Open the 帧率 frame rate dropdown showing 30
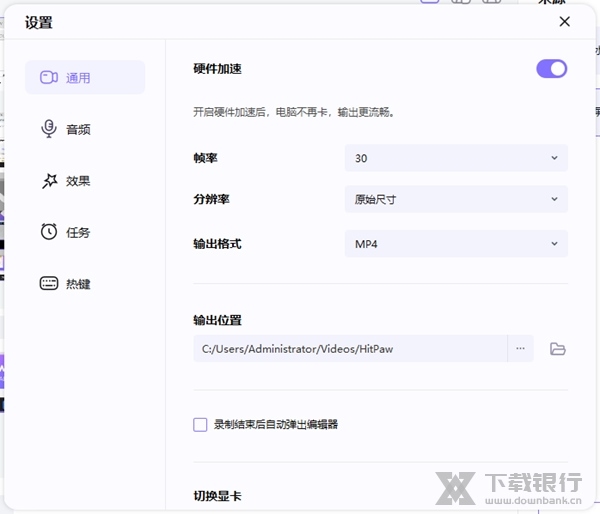This screenshot has height=514, width=600. point(456,158)
